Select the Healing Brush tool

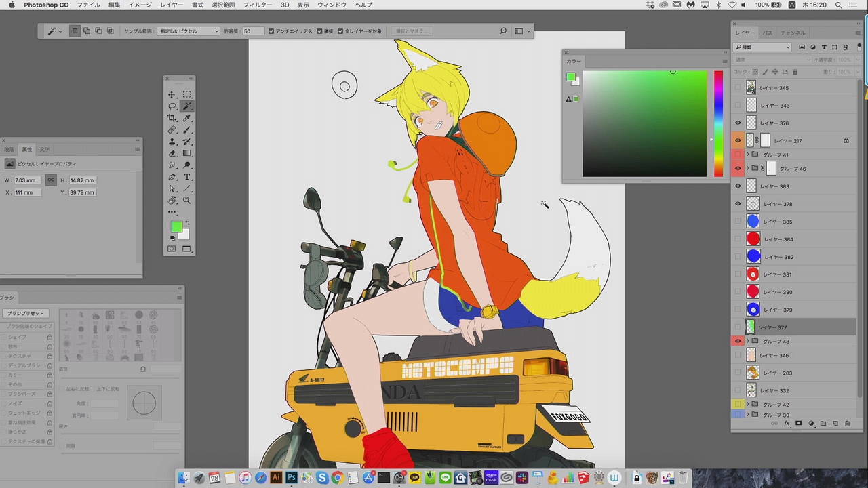coord(172,130)
